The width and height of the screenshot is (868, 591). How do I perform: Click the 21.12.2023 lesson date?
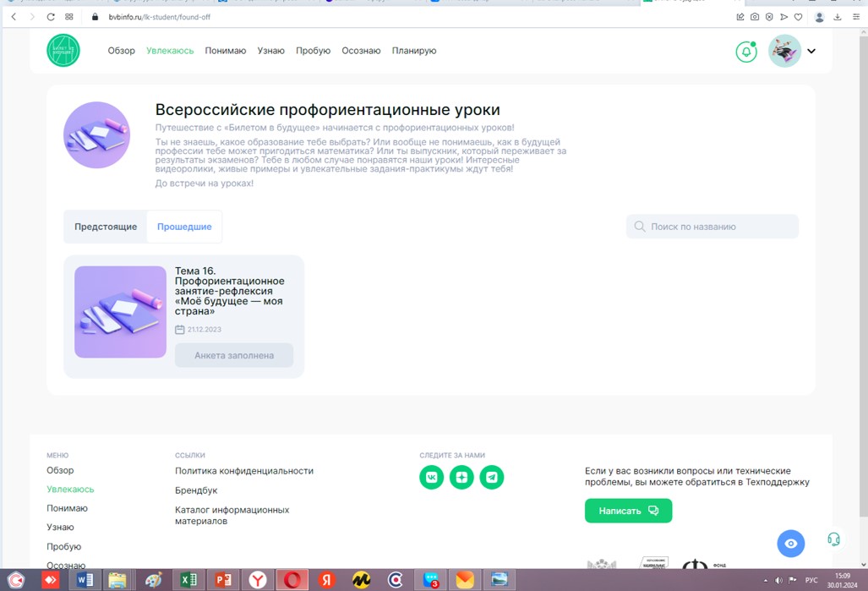[x=204, y=330]
